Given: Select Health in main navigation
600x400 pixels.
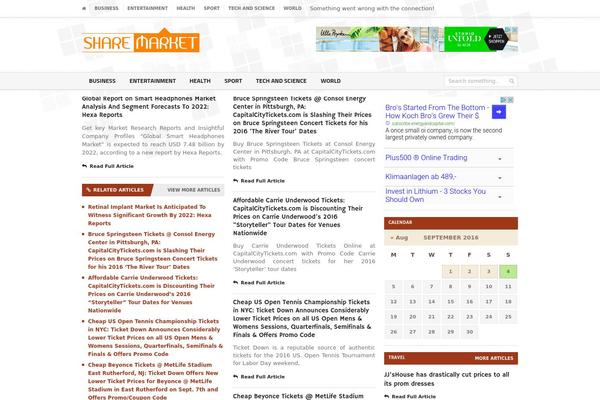Looking at the screenshot, I should point(200,81).
